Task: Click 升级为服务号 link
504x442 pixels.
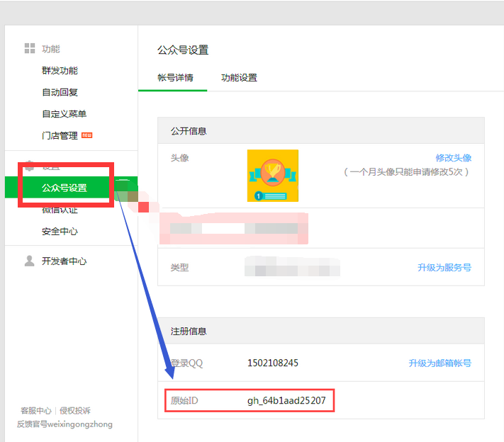Action: click(444, 268)
